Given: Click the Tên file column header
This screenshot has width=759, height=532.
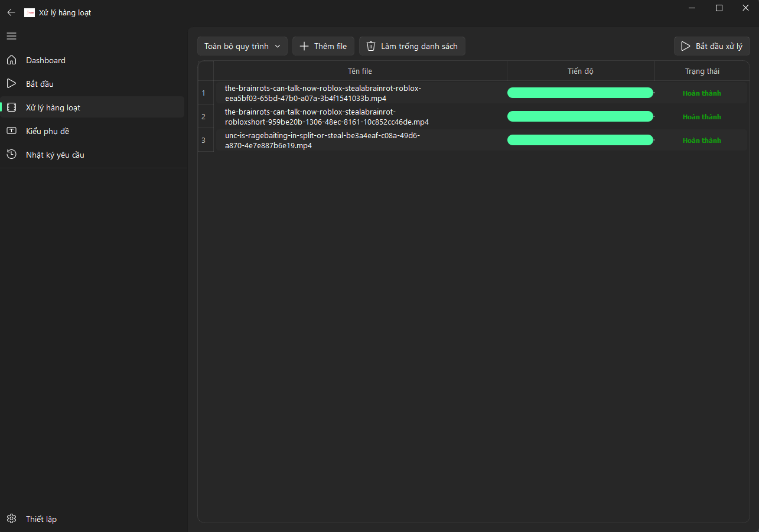Looking at the screenshot, I should 360,71.
